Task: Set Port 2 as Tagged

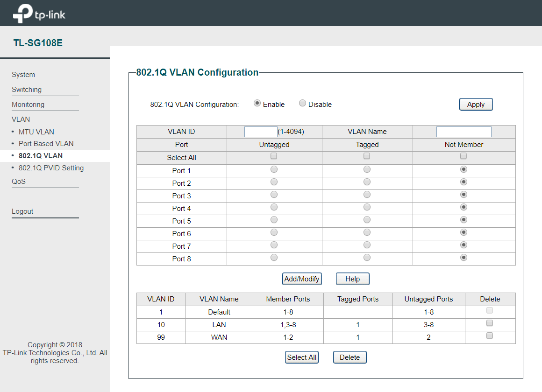Action: point(367,182)
